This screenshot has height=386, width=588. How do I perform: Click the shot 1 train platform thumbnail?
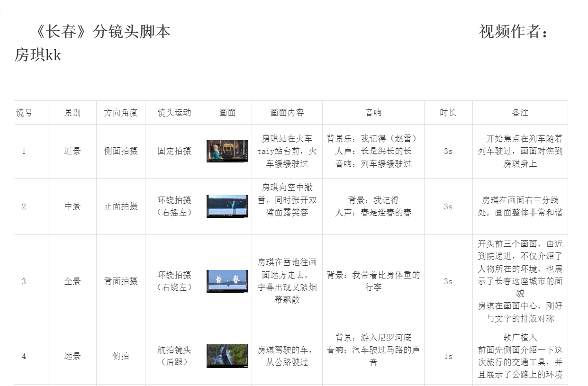(227, 151)
